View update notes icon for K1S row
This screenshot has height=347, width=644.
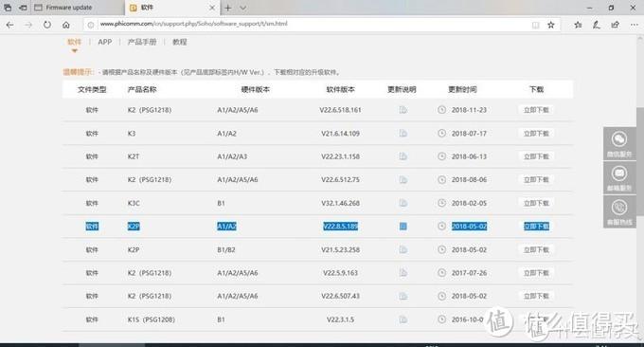click(402, 320)
